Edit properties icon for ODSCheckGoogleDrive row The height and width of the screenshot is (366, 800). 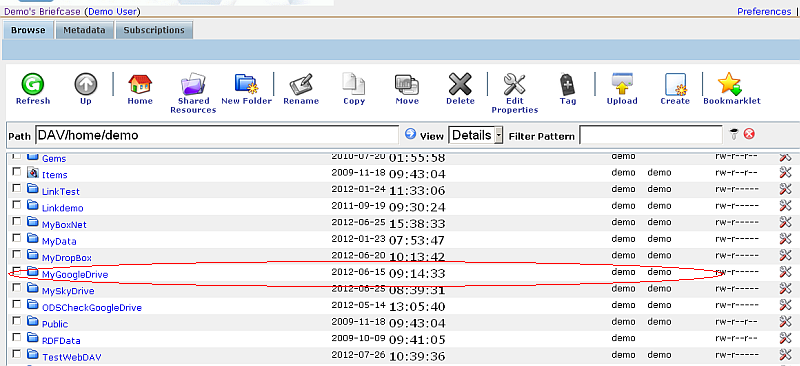point(785,305)
